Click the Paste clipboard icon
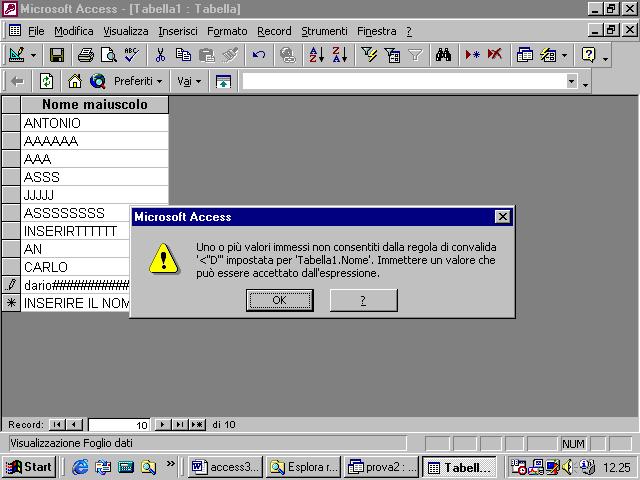 (x=207, y=55)
